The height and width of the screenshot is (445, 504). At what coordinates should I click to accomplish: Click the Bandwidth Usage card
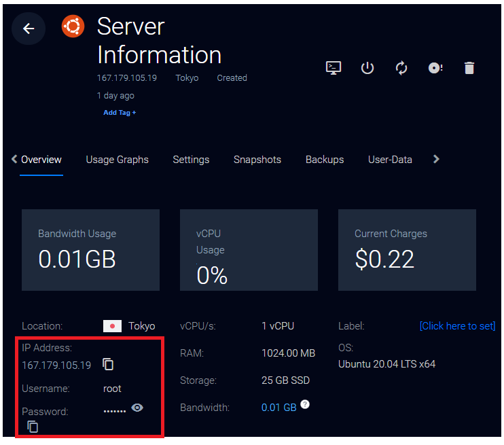(90, 250)
